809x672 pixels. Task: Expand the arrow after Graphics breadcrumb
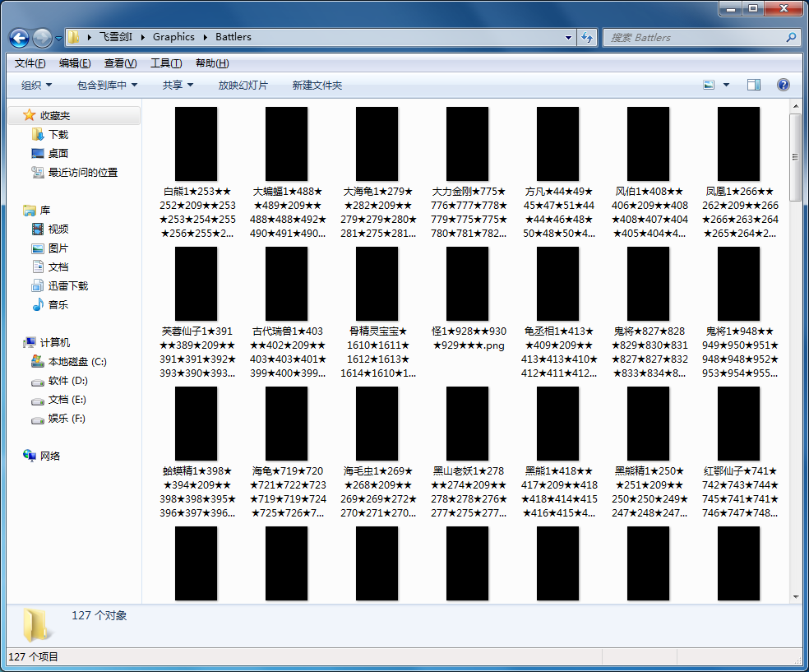click(205, 37)
